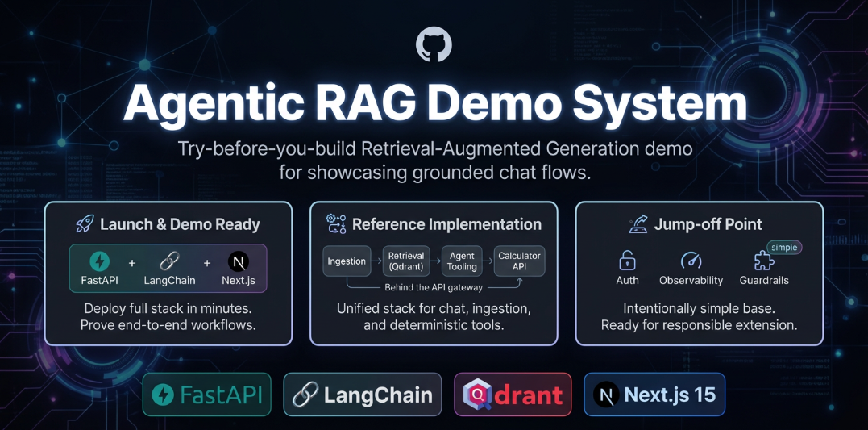Open the Qdrant badge at the bottom
Screen dimensions: 868x430
(x=513, y=395)
